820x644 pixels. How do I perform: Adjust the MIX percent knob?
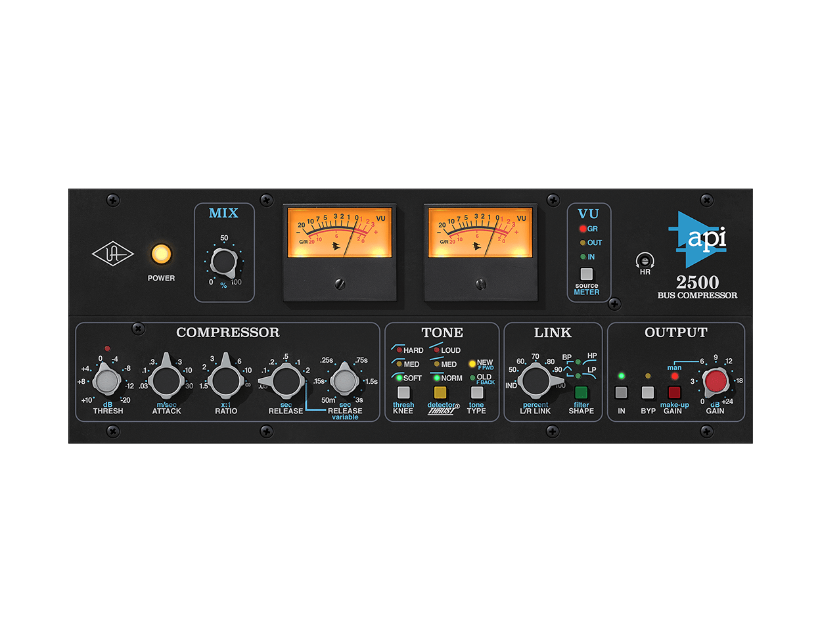(223, 262)
